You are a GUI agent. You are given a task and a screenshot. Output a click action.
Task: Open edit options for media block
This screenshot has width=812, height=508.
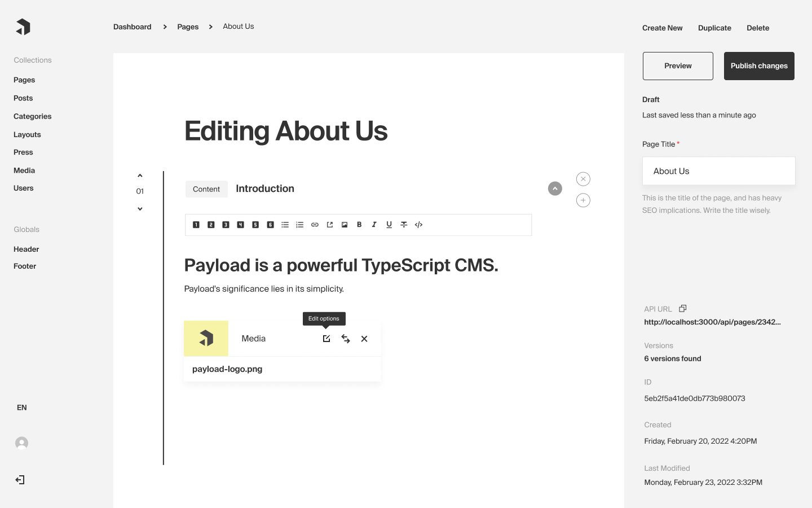tap(326, 339)
